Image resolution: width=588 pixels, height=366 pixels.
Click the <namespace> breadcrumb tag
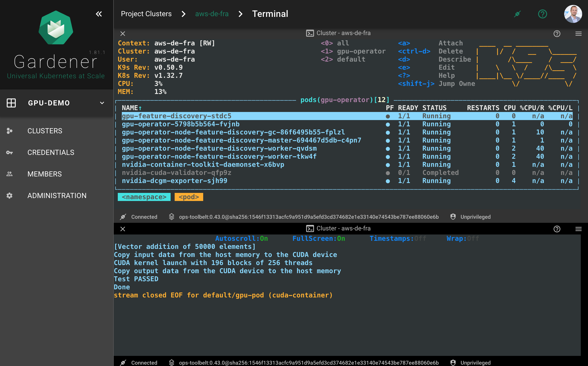144,197
